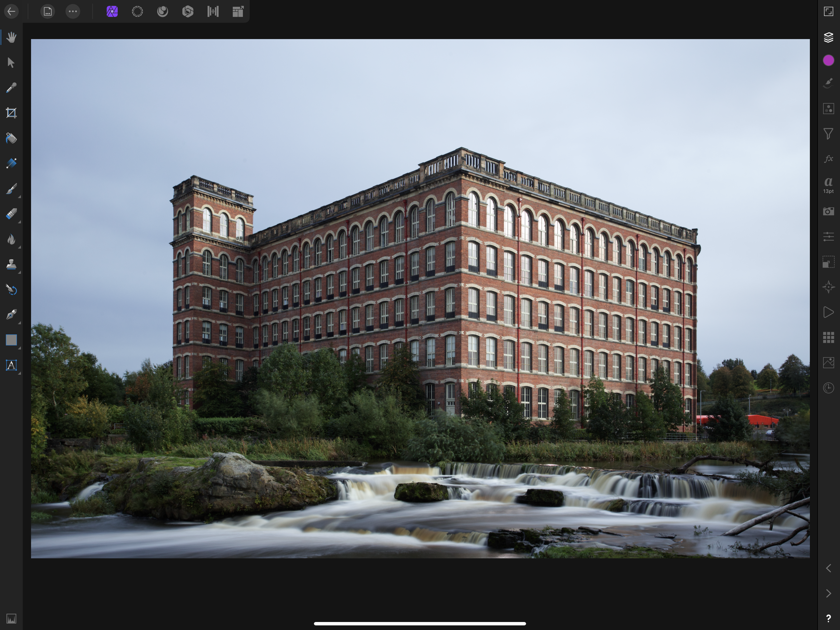Select the Clone stamp tool

click(x=11, y=264)
